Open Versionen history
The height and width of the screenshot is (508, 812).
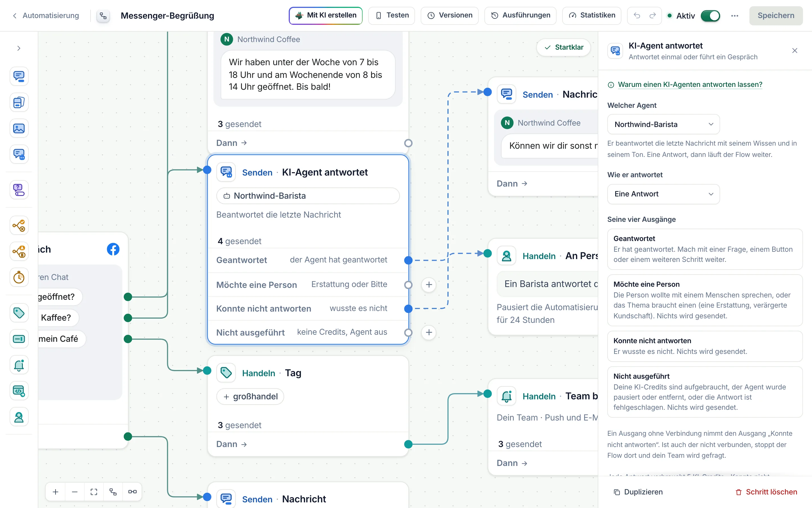point(450,16)
